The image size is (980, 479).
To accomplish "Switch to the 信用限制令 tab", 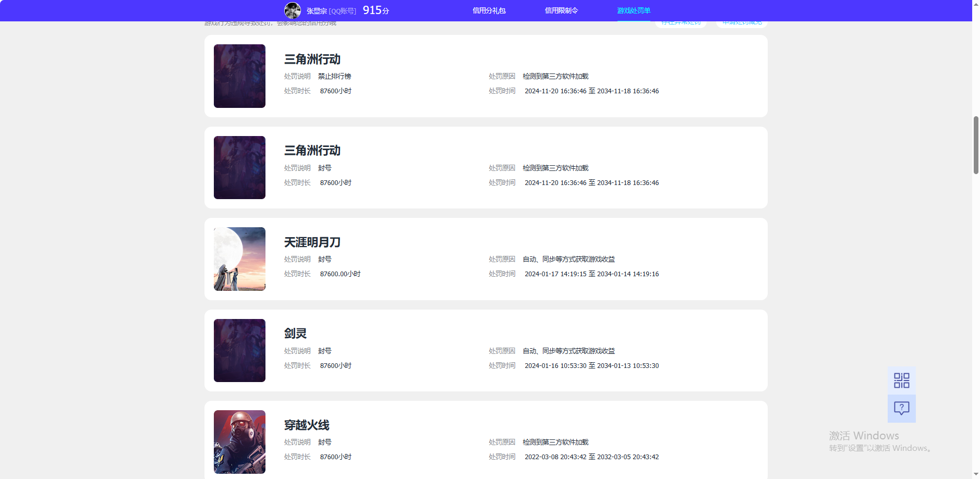I will [x=561, y=10].
